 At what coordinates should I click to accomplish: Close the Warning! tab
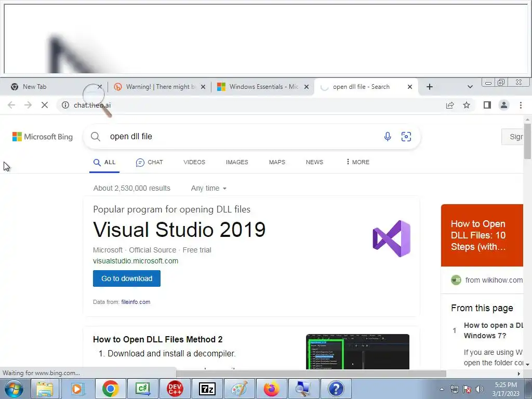203,87
